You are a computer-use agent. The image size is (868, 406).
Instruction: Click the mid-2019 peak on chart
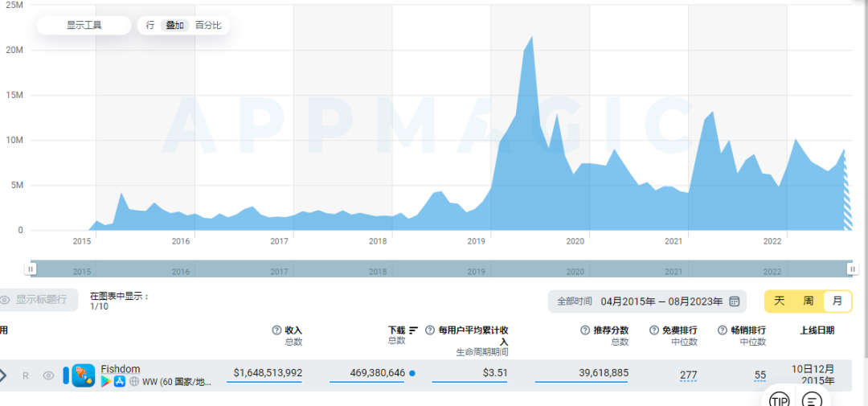pyautogui.click(x=531, y=37)
